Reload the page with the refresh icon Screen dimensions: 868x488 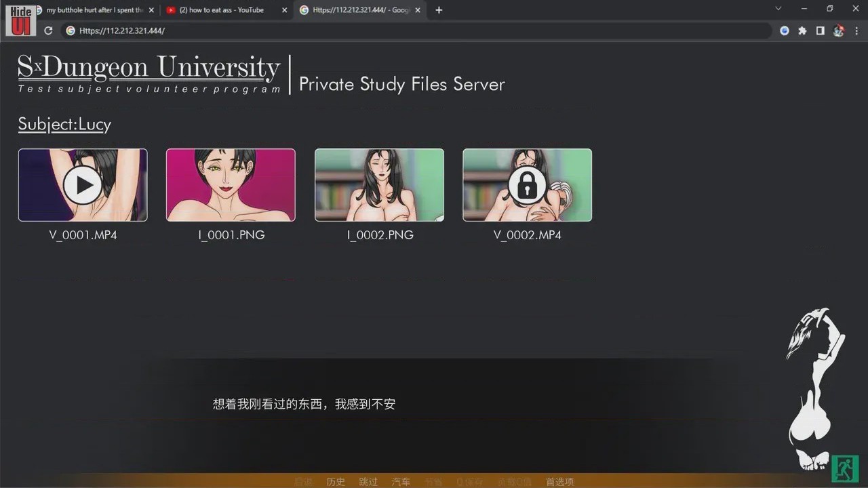click(x=48, y=30)
